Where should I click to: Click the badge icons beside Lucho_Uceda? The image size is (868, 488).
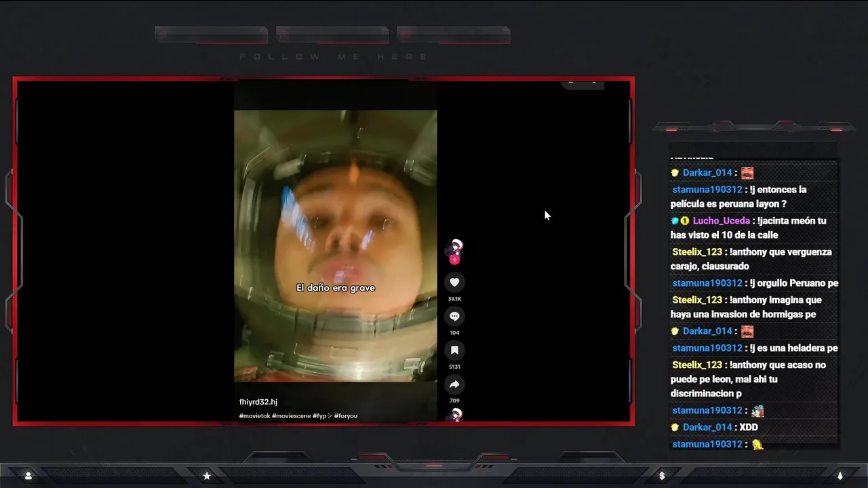[x=680, y=221]
